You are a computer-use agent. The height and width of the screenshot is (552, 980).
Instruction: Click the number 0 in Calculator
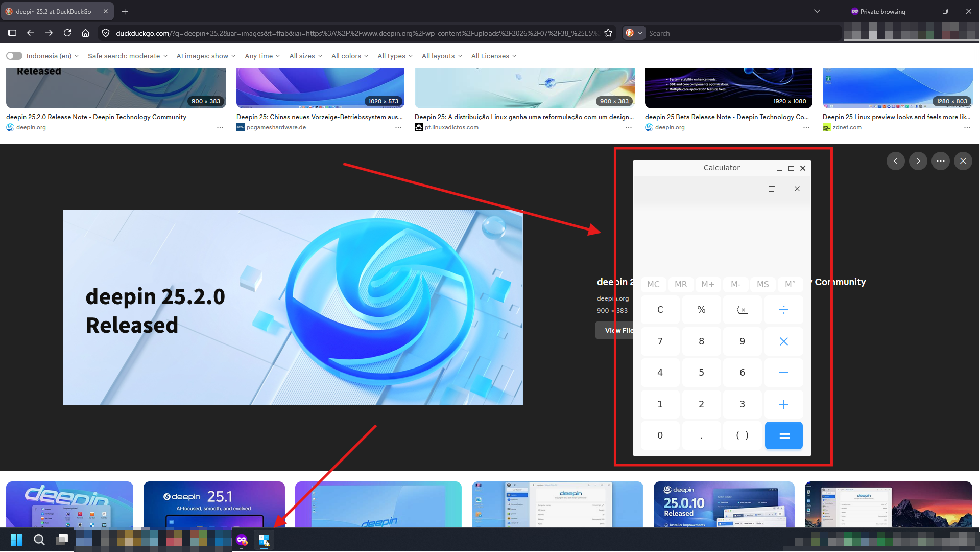pos(660,435)
